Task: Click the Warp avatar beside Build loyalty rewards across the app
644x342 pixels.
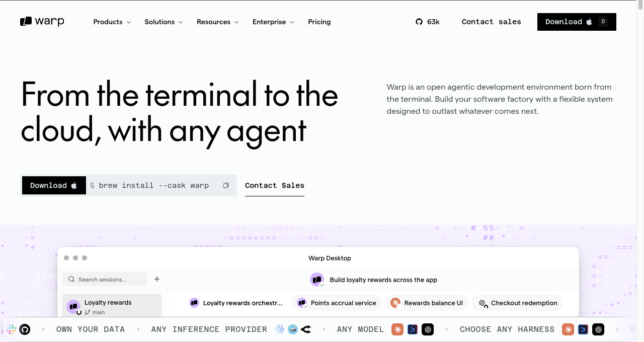Action: tap(317, 280)
